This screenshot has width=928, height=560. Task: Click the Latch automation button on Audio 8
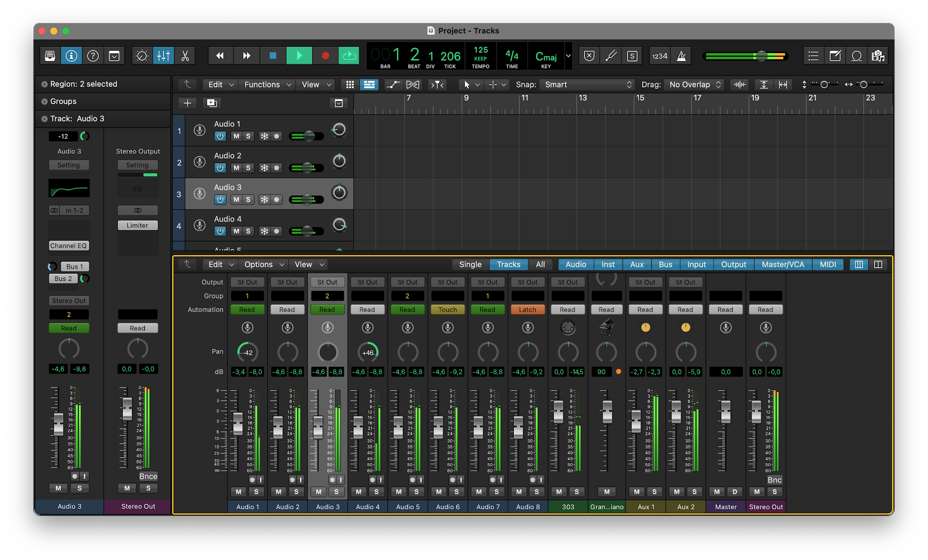(527, 310)
